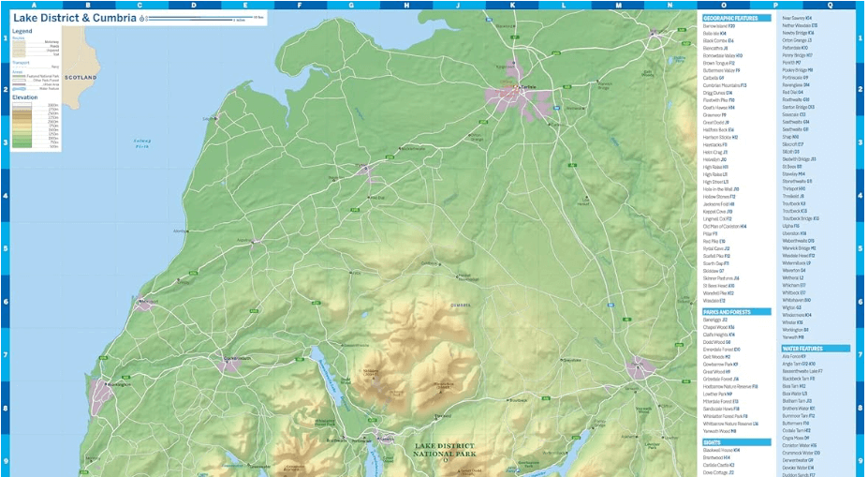The width and height of the screenshot is (868, 477).
Task: Click the Solway Firth label in the sea
Action: pyautogui.click(x=142, y=142)
